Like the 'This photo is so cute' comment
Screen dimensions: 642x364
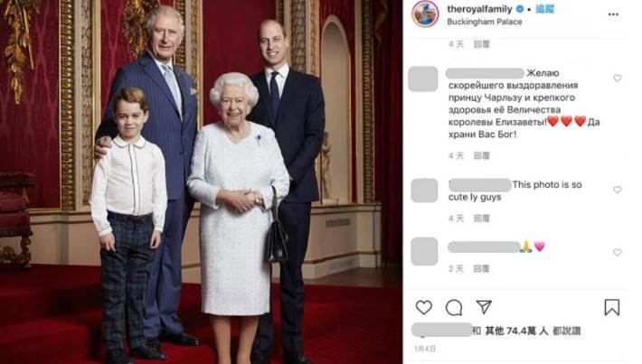pyautogui.click(x=617, y=190)
